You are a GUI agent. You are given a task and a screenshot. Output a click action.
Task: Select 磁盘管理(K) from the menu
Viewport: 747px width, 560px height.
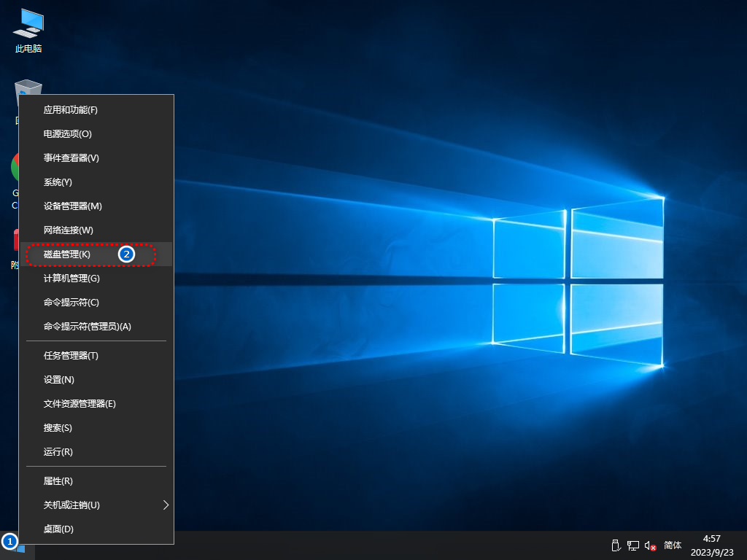click(x=67, y=254)
